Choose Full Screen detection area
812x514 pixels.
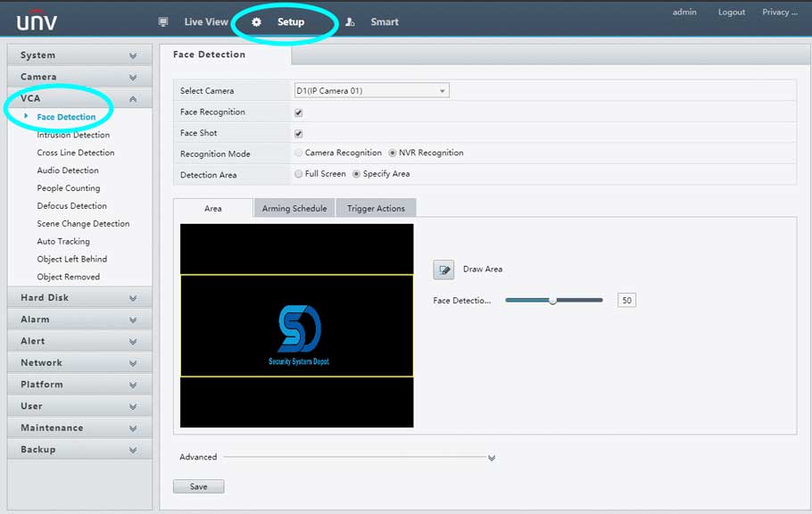[x=298, y=174]
